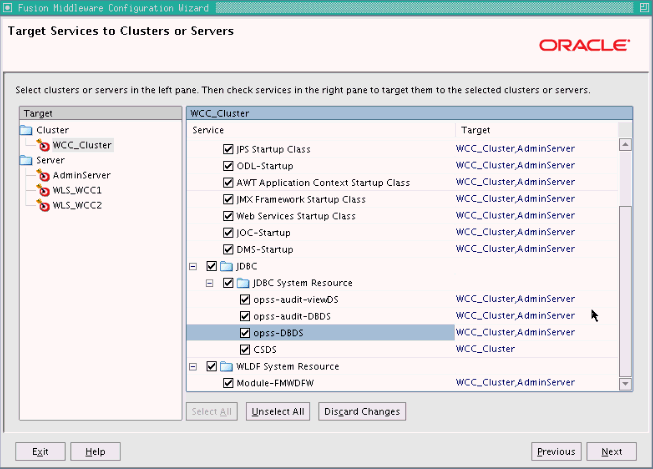Click the DMS-Startup service label
Image resolution: width=653 pixels, height=469 pixels.
(265, 249)
